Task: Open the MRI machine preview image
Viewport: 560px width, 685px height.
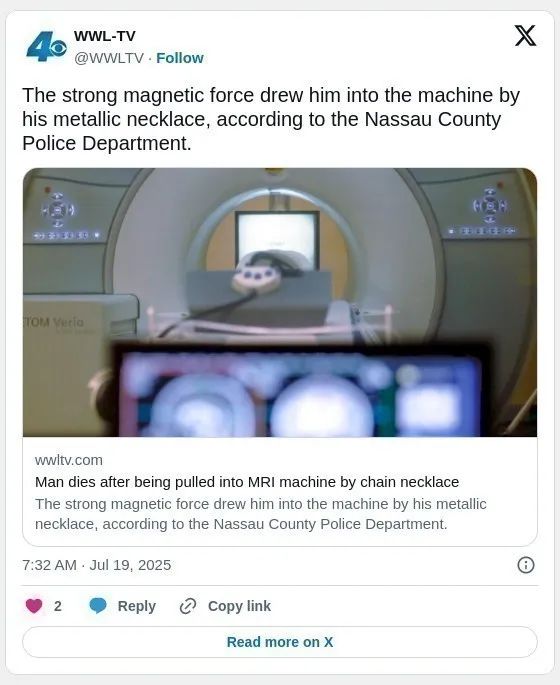Action: tap(280, 302)
